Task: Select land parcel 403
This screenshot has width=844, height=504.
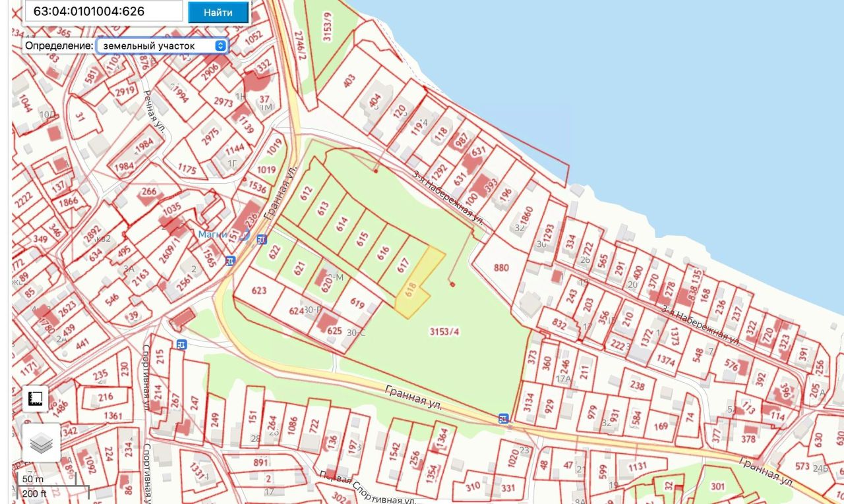Action: point(349,80)
